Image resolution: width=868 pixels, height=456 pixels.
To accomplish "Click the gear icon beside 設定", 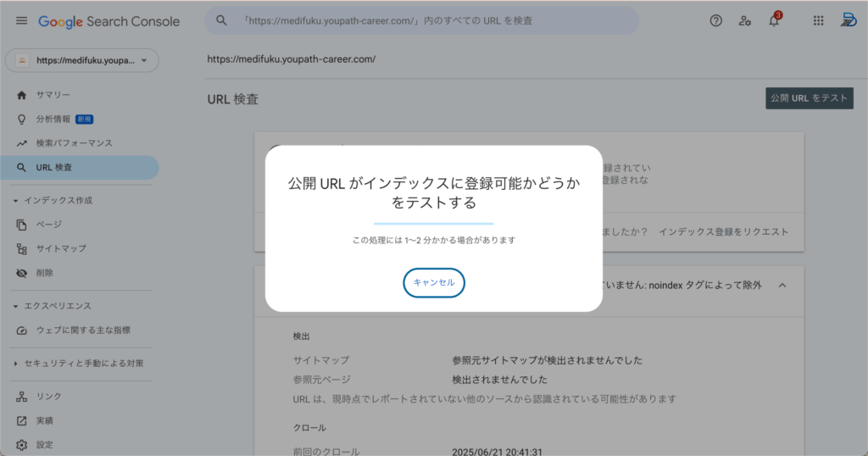I will point(21,445).
